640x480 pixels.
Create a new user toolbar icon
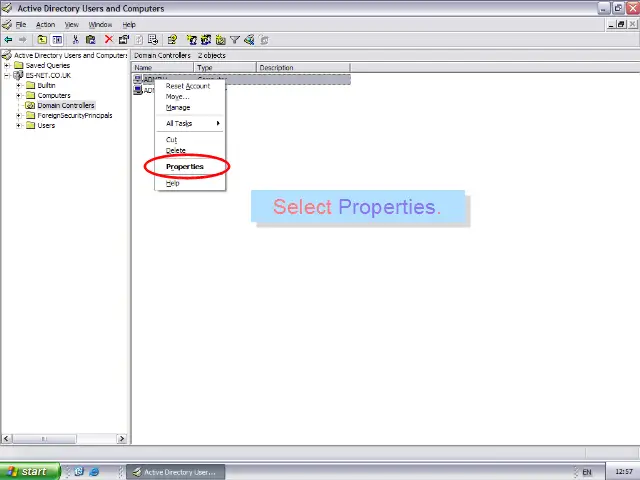[191, 40]
